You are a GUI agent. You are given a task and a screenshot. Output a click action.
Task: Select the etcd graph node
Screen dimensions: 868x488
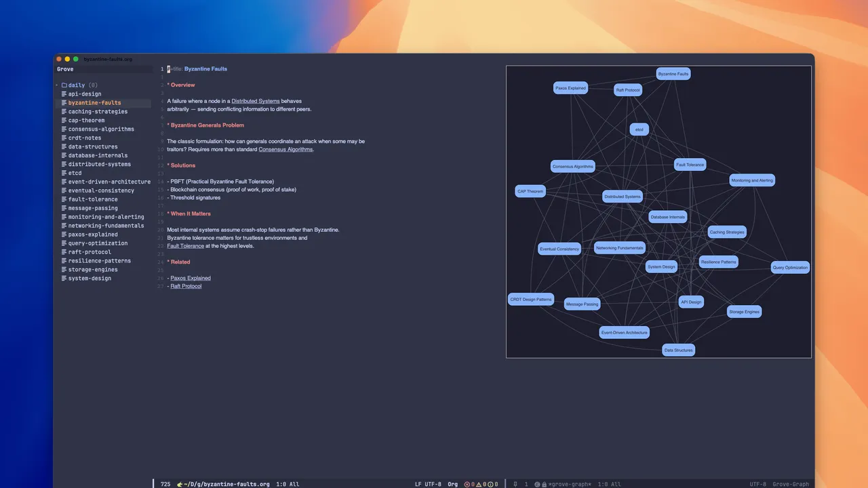[639, 129]
